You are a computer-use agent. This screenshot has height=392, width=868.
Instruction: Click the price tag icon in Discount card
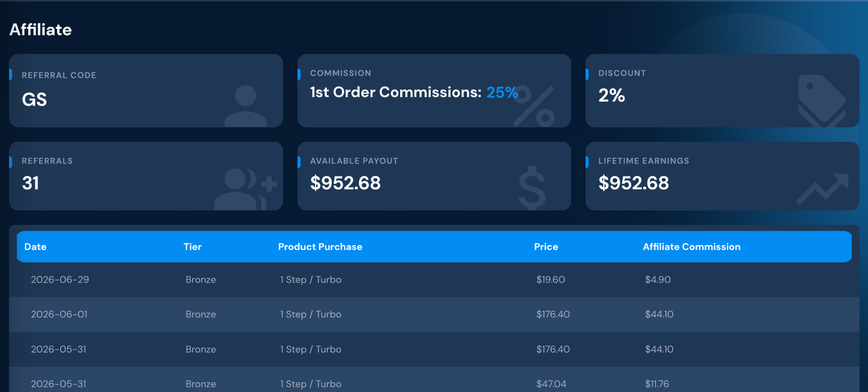(822, 101)
